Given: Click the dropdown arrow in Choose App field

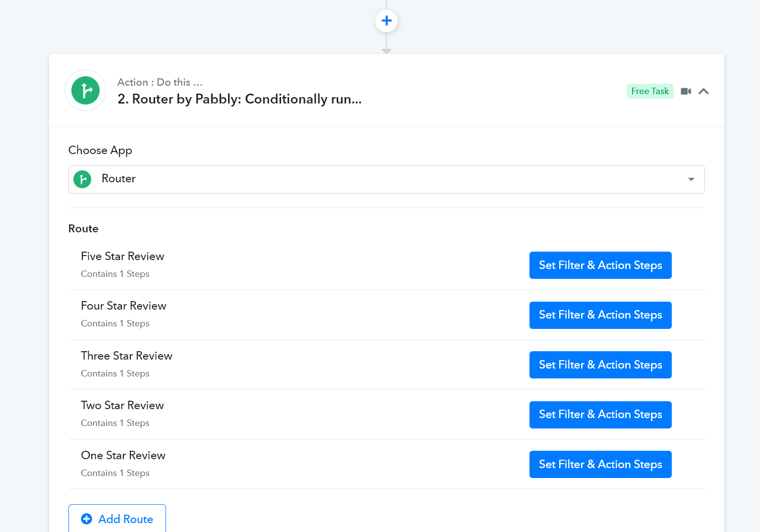Looking at the screenshot, I should [x=691, y=179].
